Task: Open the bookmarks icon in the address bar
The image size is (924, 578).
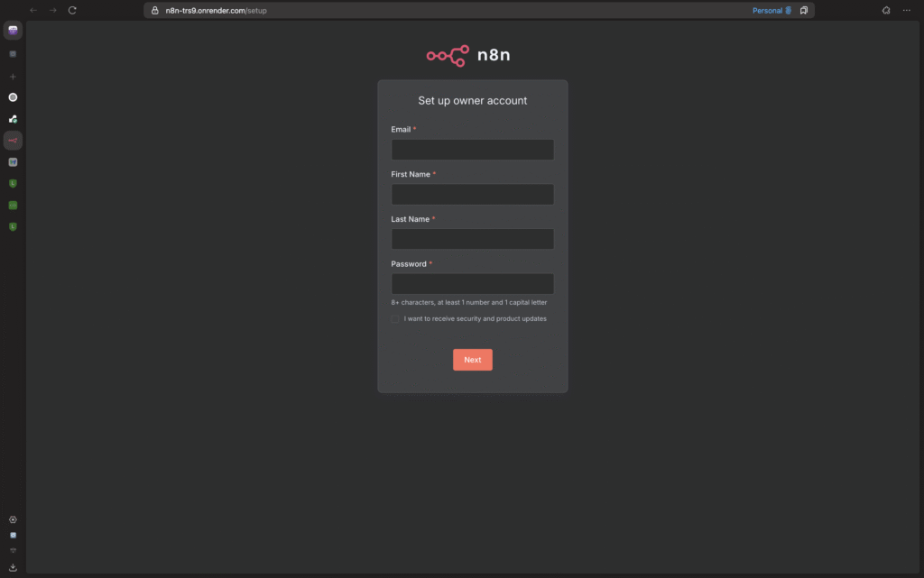Action: pyautogui.click(x=804, y=10)
